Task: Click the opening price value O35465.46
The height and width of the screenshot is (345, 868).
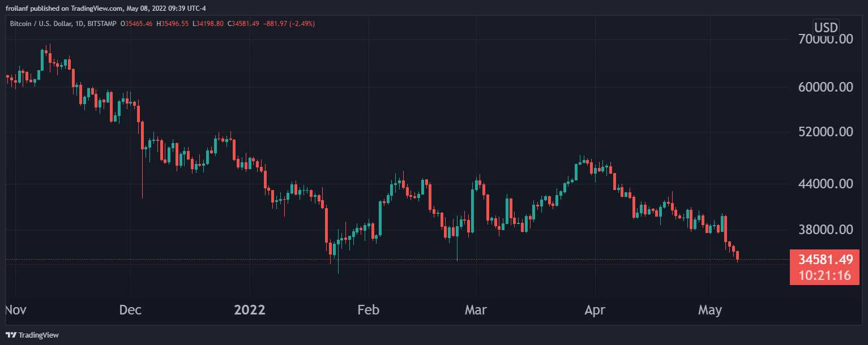Action: pyautogui.click(x=136, y=24)
